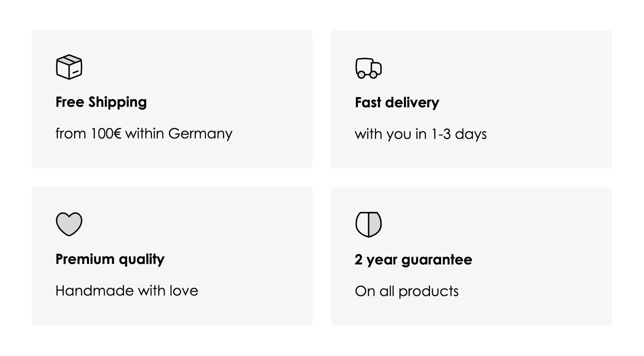This screenshot has height=356, width=644.
Task: Select the 2 year guarantee heading
Action: click(x=413, y=260)
